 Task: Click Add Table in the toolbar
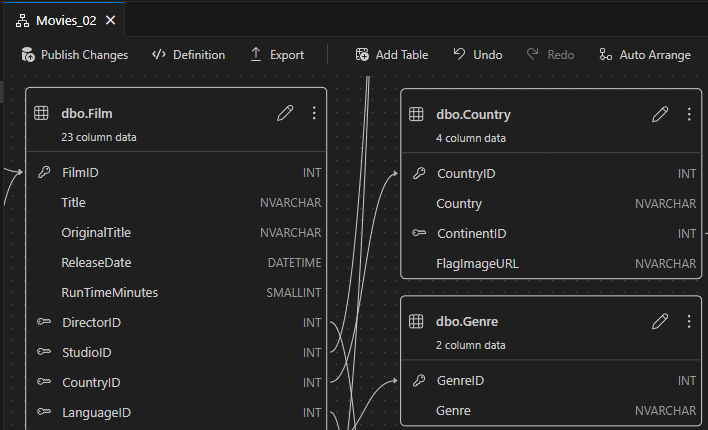coord(392,55)
